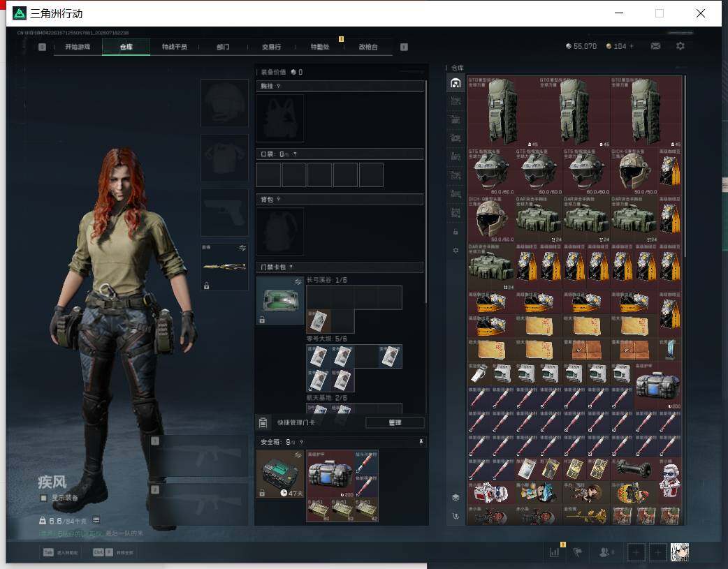Select the main warehouse sidebar icon

tap(456, 82)
